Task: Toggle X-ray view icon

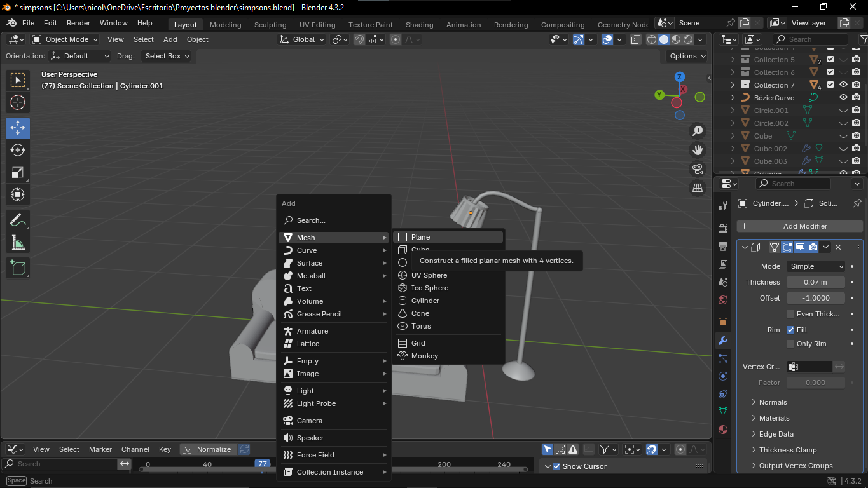Action: (636, 39)
